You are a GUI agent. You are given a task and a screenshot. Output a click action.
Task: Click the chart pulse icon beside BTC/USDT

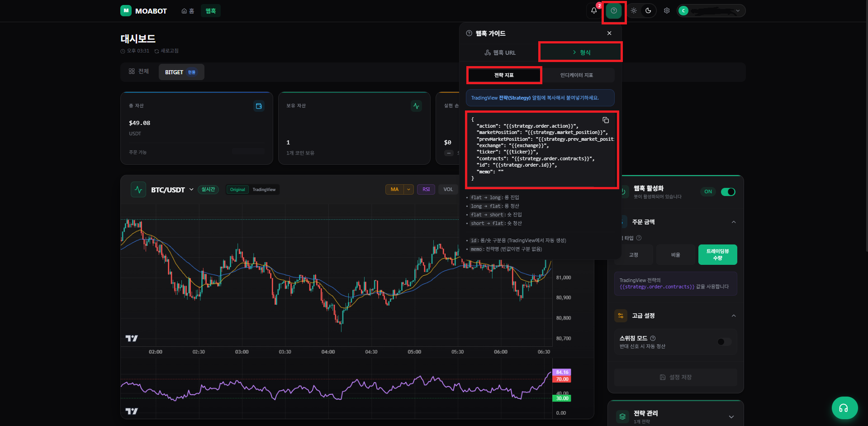(138, 189)
